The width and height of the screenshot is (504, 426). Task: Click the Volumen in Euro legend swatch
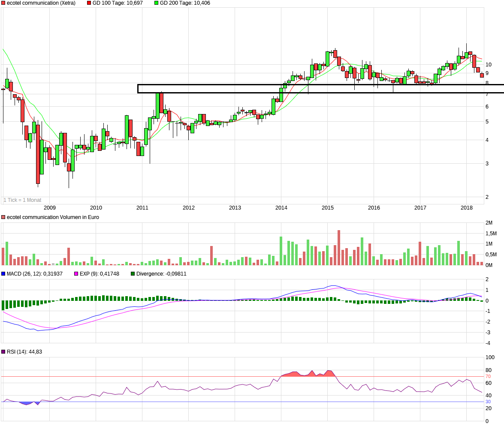pos(3,217)
